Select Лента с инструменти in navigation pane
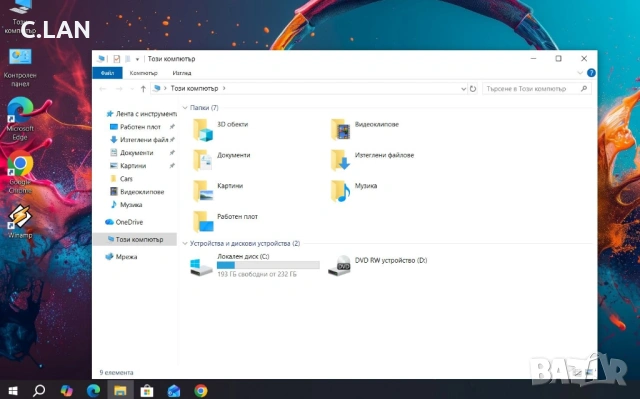 click(x=141, y=114)
